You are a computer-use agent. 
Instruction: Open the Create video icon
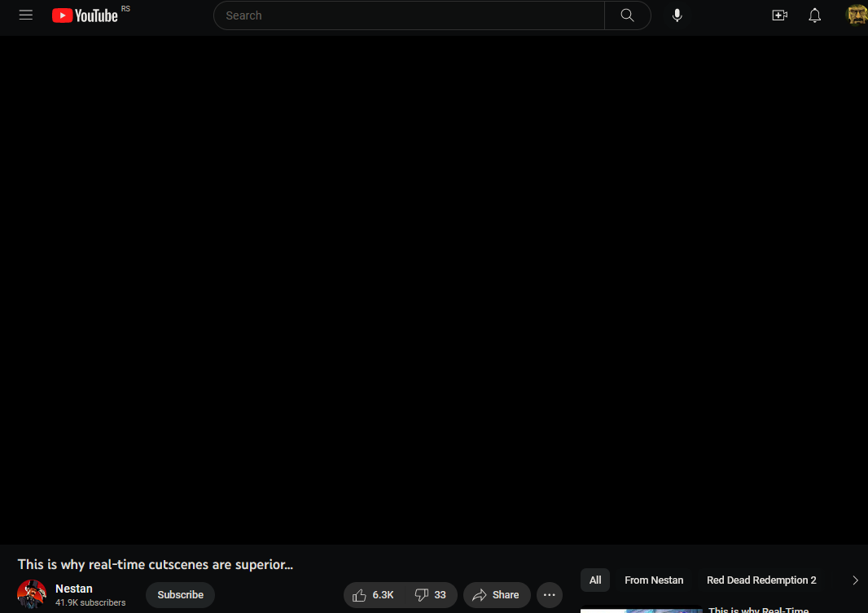tap(779, 15)
